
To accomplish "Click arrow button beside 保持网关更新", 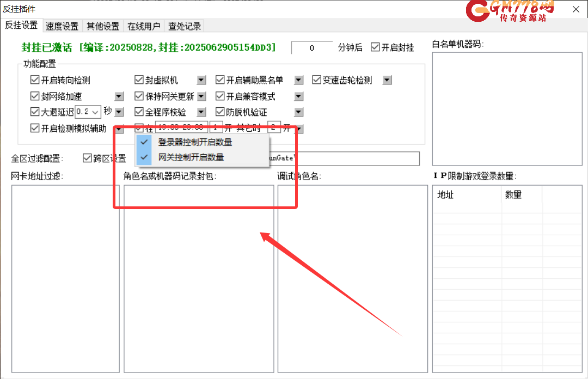I will (x=201, y=97).
